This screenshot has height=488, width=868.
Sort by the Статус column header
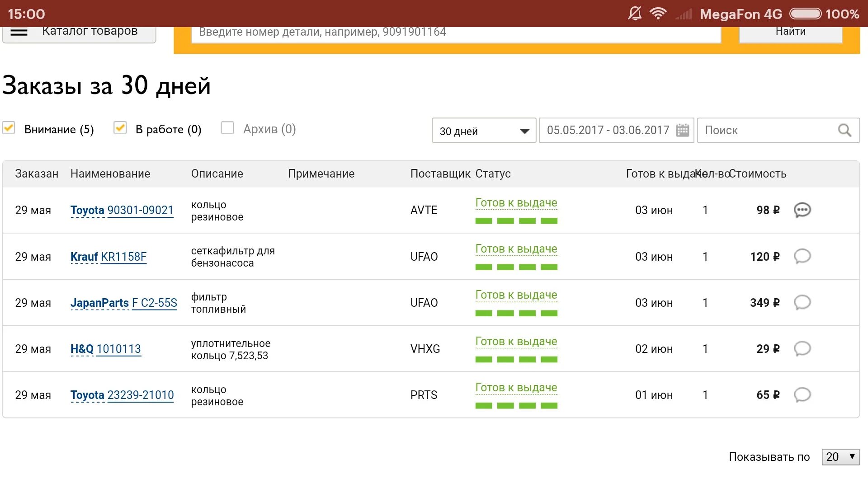pos(493,174)
